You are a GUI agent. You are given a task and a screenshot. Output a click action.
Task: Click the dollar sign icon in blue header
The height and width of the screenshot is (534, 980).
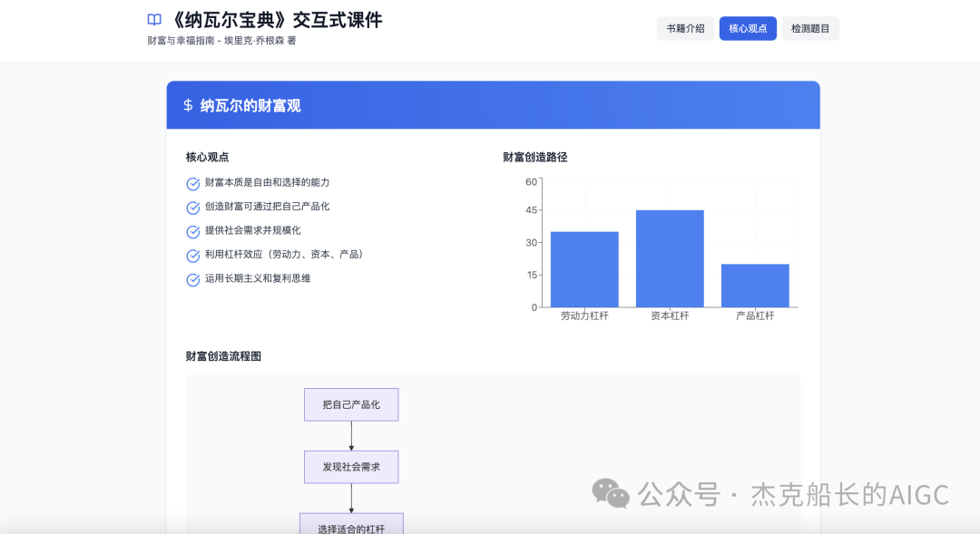click(188, 105)
